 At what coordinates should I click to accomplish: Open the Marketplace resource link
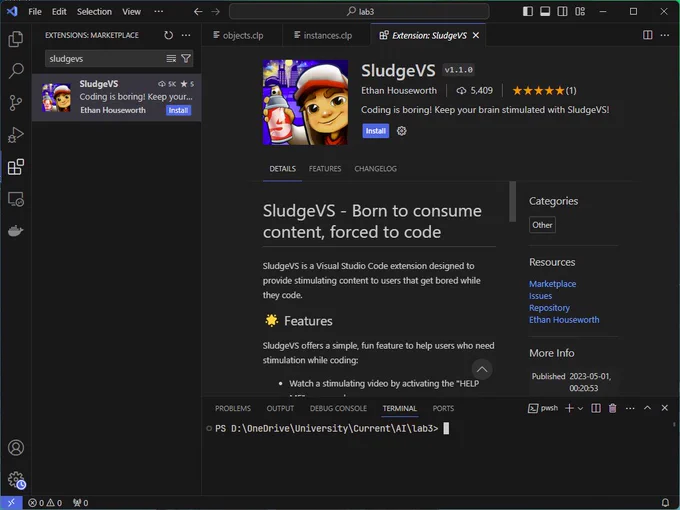click(x=552, y=284)
